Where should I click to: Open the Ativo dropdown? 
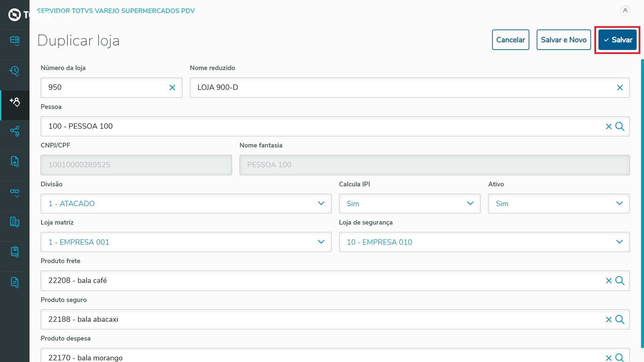click(x=619, y=203)
